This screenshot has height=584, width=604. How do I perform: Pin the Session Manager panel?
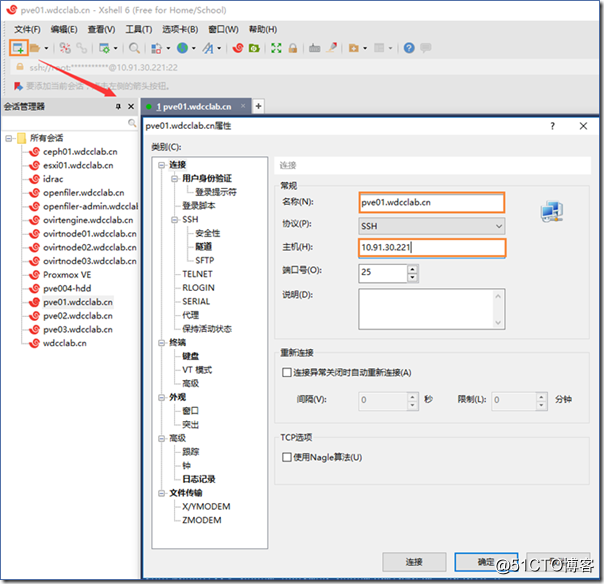118,106
